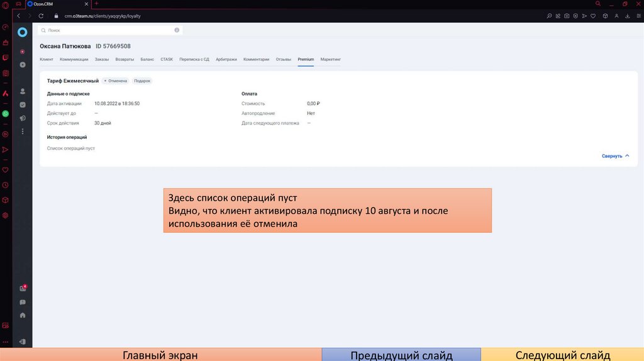644x361 pixels.
Task: Switch to the Арбитражи tab
Action: click(x=226, y=59)
